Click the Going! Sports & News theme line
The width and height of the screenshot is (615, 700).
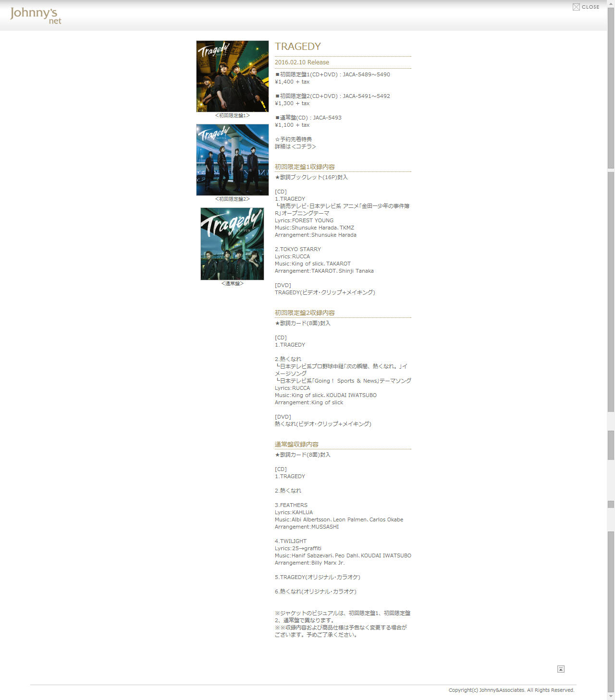pos(343,381)
